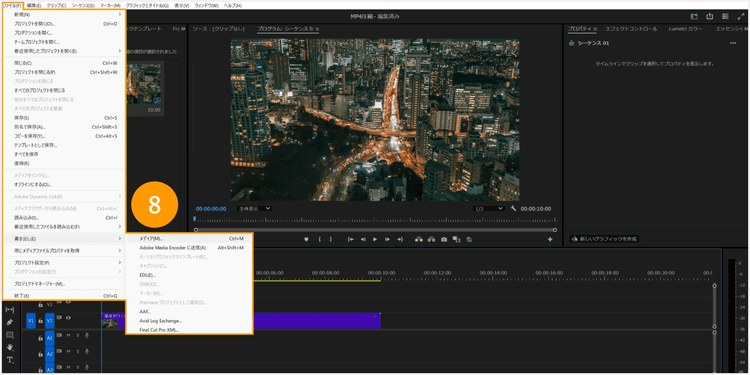Select the Type tool
This screenshot has height=375, width=750.
pos(10,359)
